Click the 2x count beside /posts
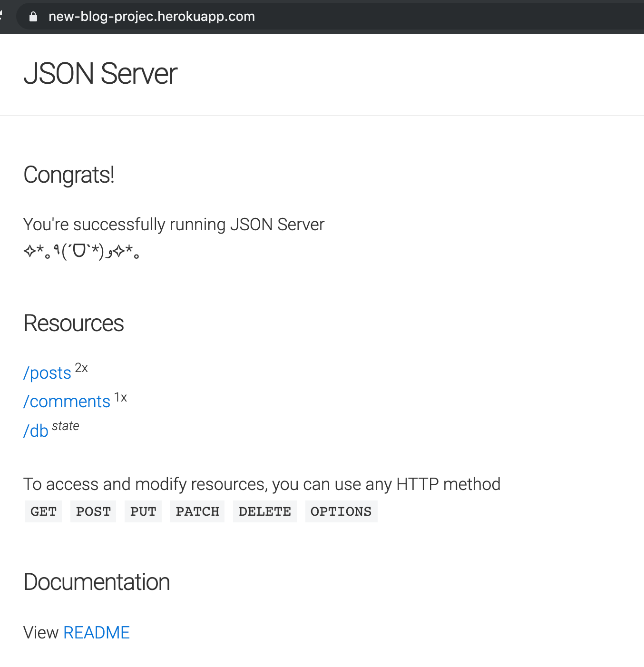 click(81, 368)
